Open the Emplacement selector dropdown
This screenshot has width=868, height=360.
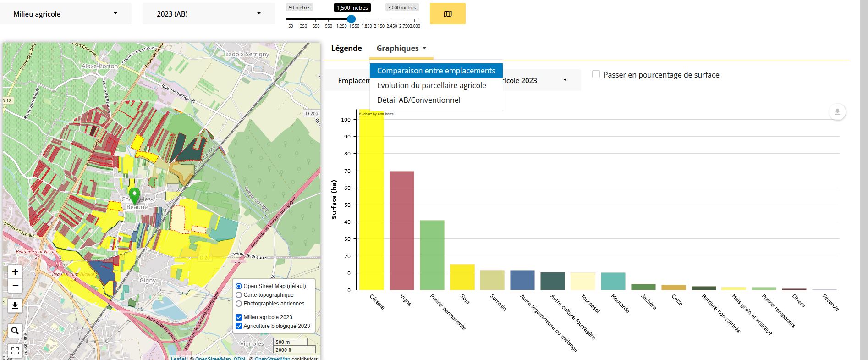coord(453,80)
